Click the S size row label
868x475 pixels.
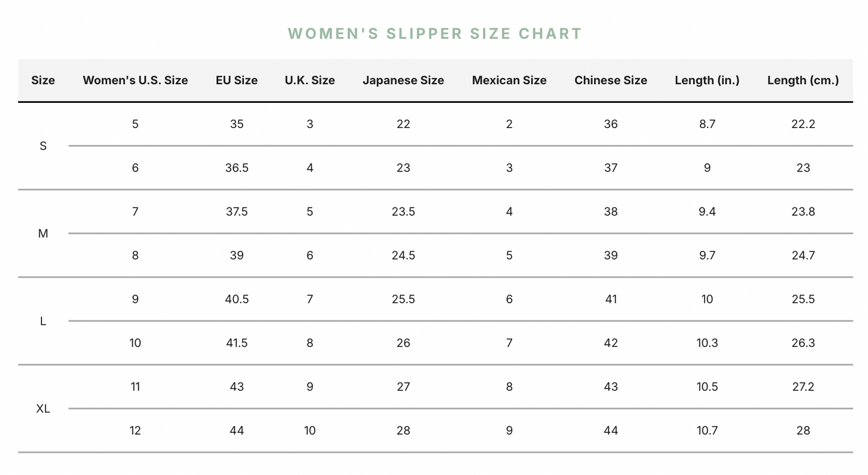click(x=43, y=146)
